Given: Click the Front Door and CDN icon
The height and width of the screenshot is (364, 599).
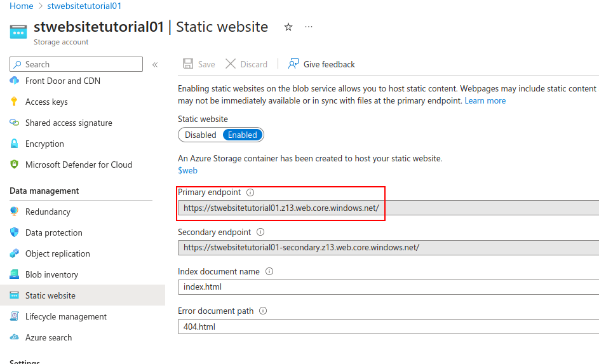Looking at the screenshot, I should coord(14,81).
